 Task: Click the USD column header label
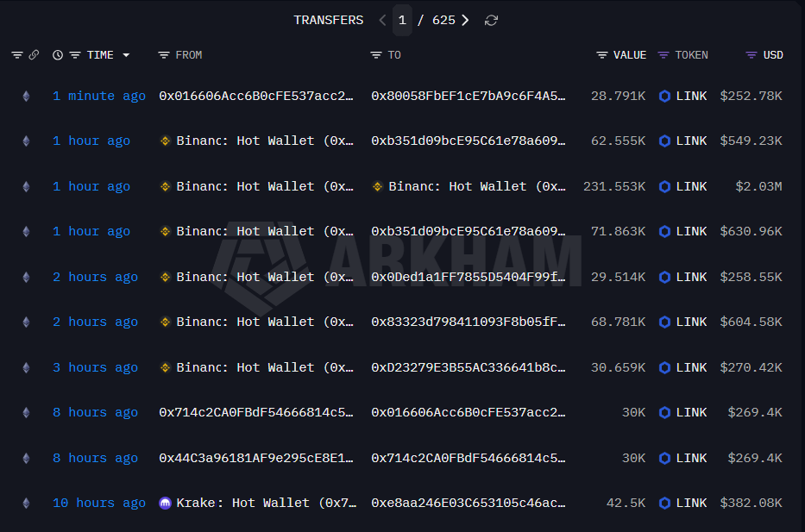[x=773, y=55]
